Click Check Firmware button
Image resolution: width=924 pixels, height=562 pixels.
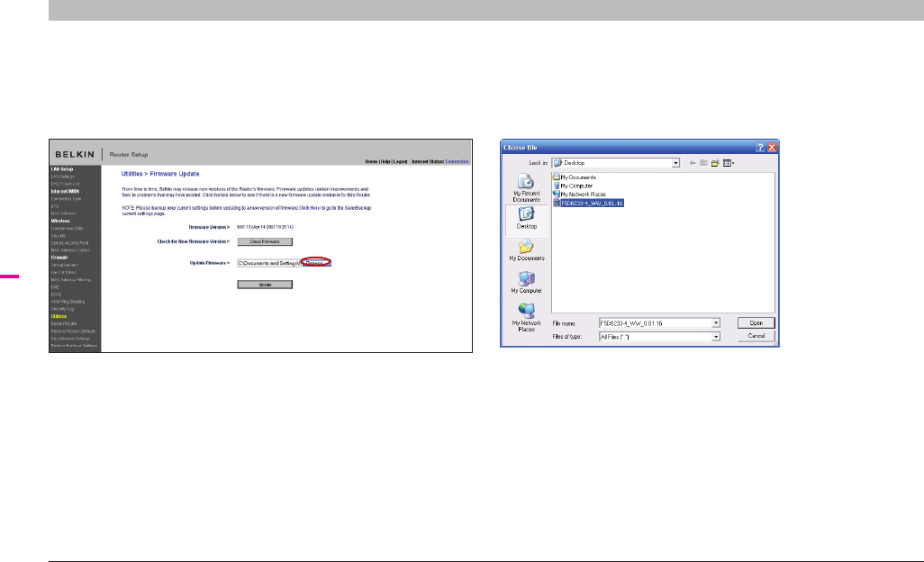tap(265, 241)
